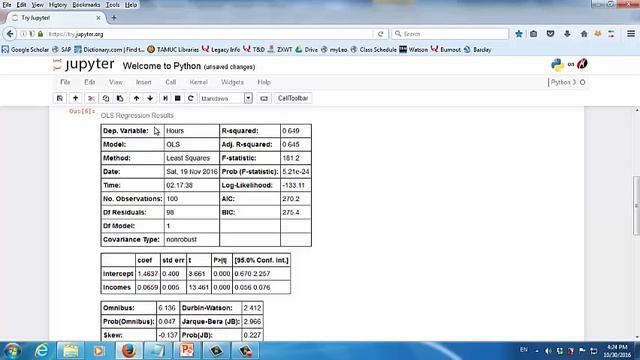Open the Windows Start button
Image resolution: width=640 pixels, height=360 pixels.
(x=12, y=351)
